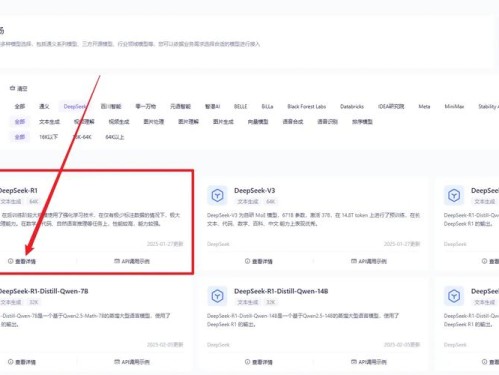Click the DeepSeek-V3 description text
The image size is (499, 375).
click(313, 219)
